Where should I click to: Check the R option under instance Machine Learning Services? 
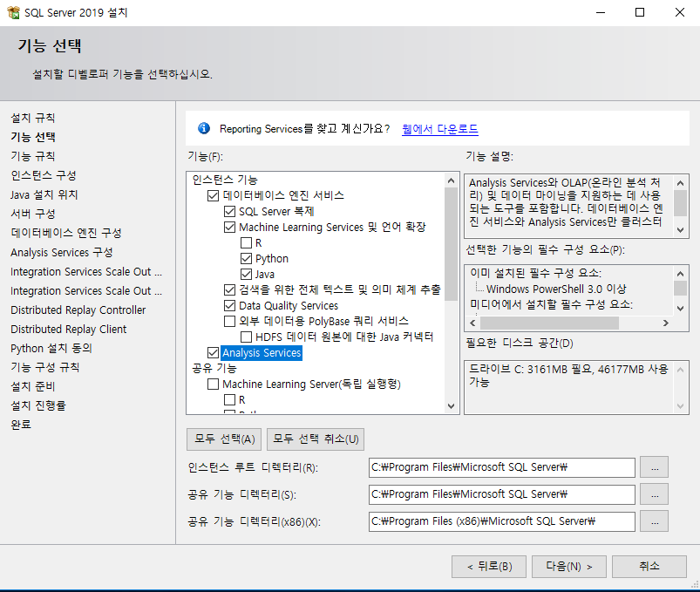tap(246, 243)
